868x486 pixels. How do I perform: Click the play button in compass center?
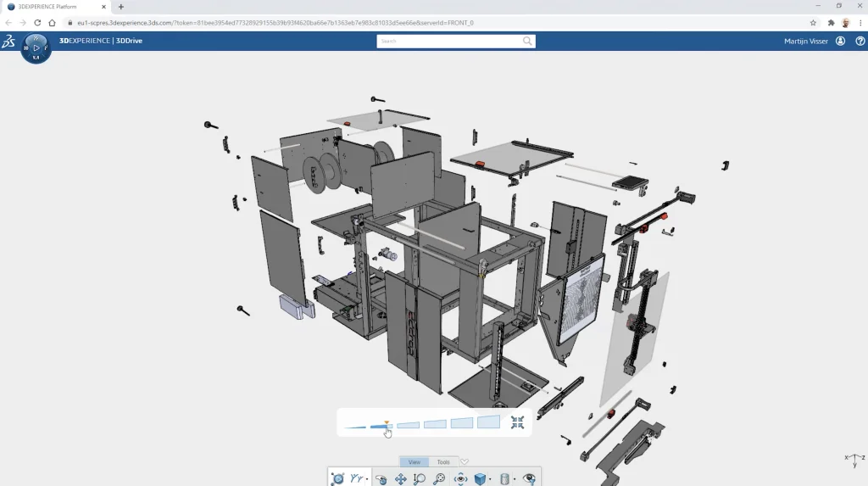coord(36,48)
